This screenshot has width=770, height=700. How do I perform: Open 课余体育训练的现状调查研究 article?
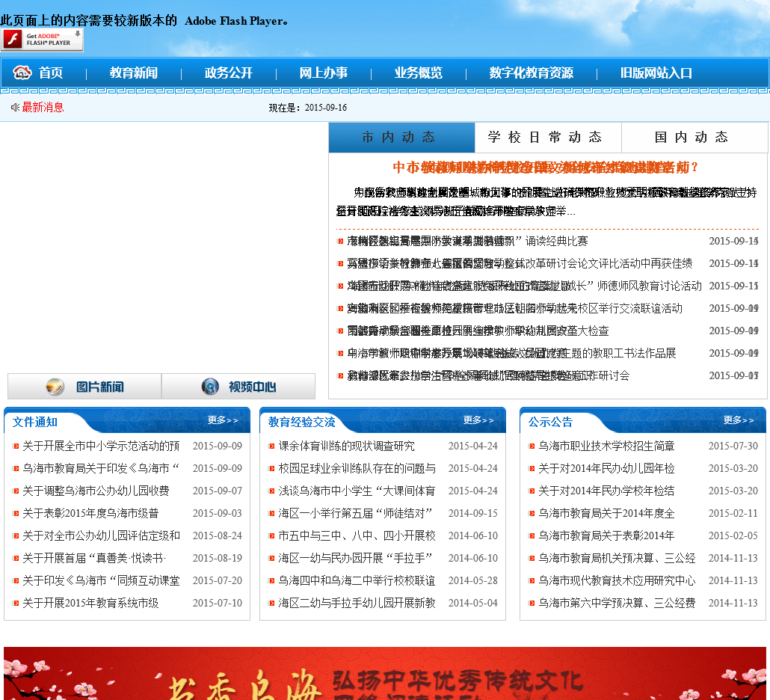346,446
